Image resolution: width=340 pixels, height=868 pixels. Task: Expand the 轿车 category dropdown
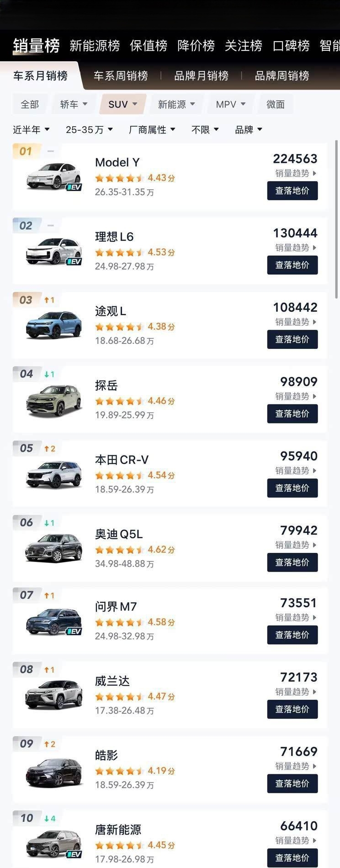(74, 104)
